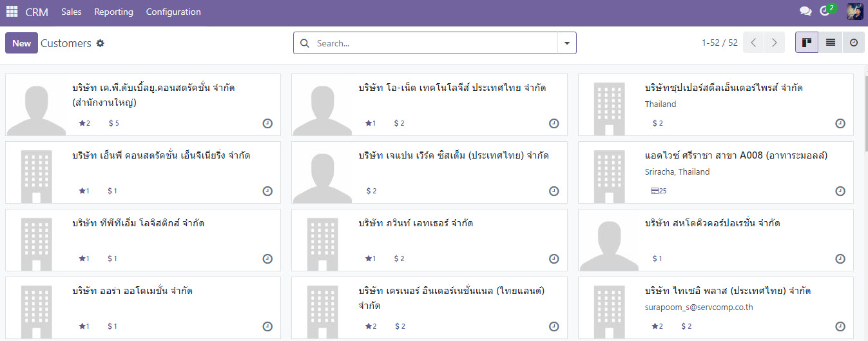Open Customers gear actions menu
The height and width of the screenshot is (341, 868).
pos(100,43)
